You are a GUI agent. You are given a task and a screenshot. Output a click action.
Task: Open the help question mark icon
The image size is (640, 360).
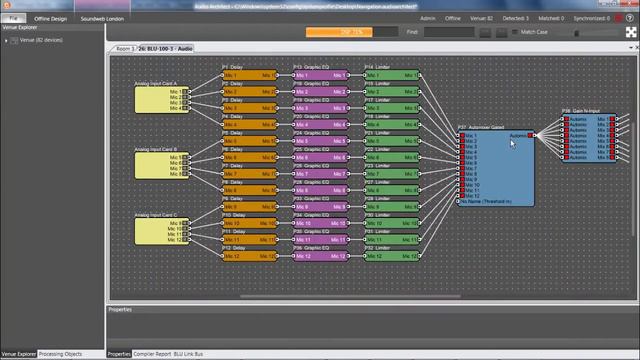point(630,18)
